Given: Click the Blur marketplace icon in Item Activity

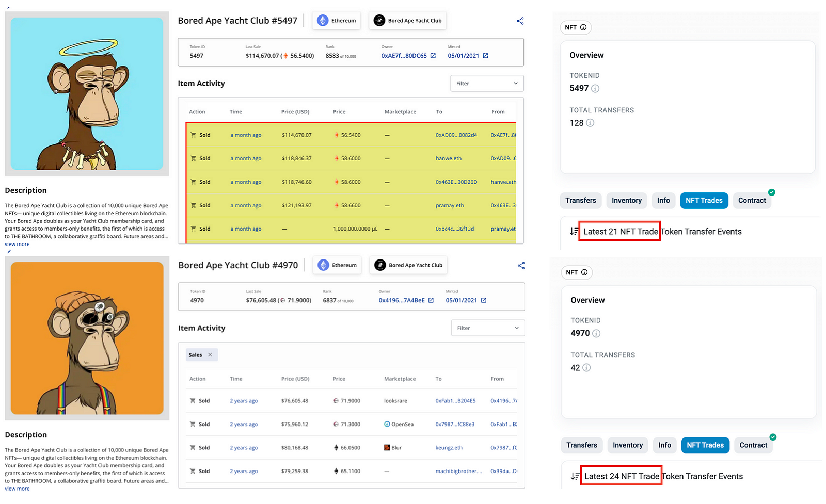Looking at the screenshot, I should 386,447.
